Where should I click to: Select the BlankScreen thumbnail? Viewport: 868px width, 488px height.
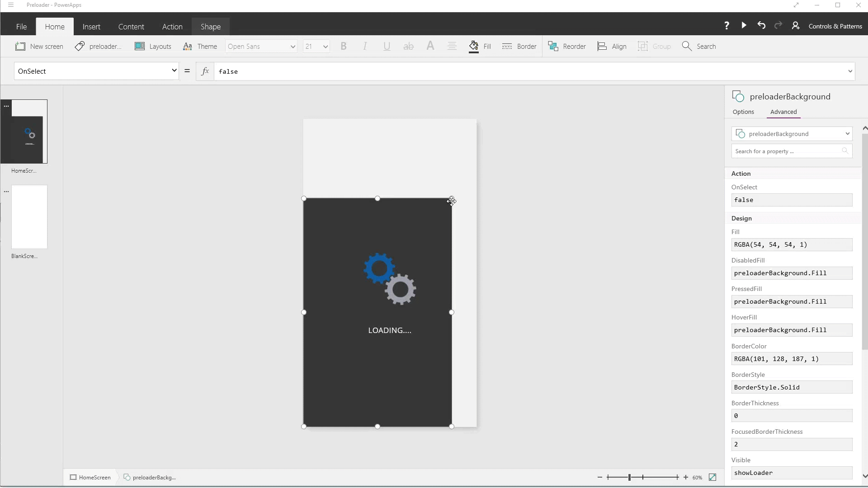[x=29, y=217]
